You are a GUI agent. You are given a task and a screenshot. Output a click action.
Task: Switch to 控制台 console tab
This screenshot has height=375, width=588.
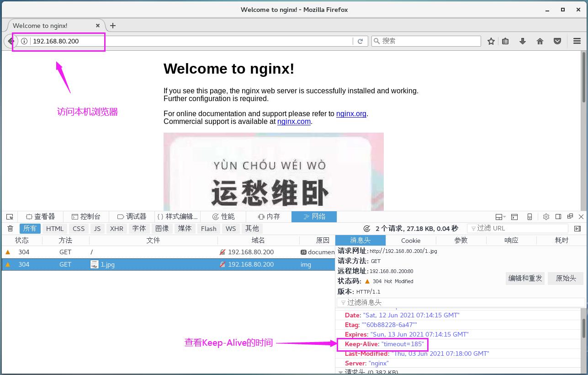86,217
